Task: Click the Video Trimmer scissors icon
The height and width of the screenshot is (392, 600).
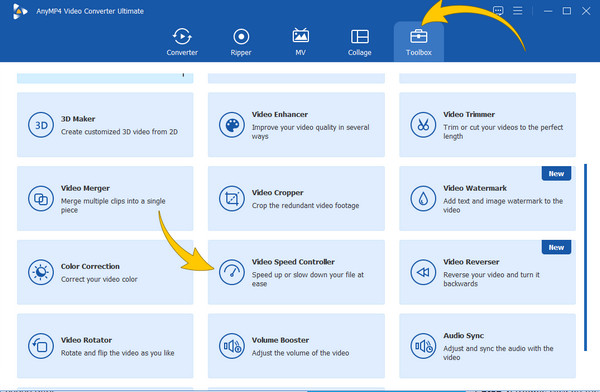Action: point(423,125)
